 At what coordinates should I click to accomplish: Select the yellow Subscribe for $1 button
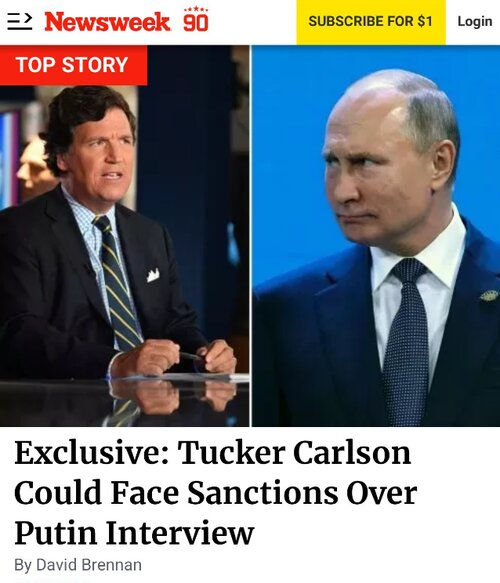tap(371, 22)
